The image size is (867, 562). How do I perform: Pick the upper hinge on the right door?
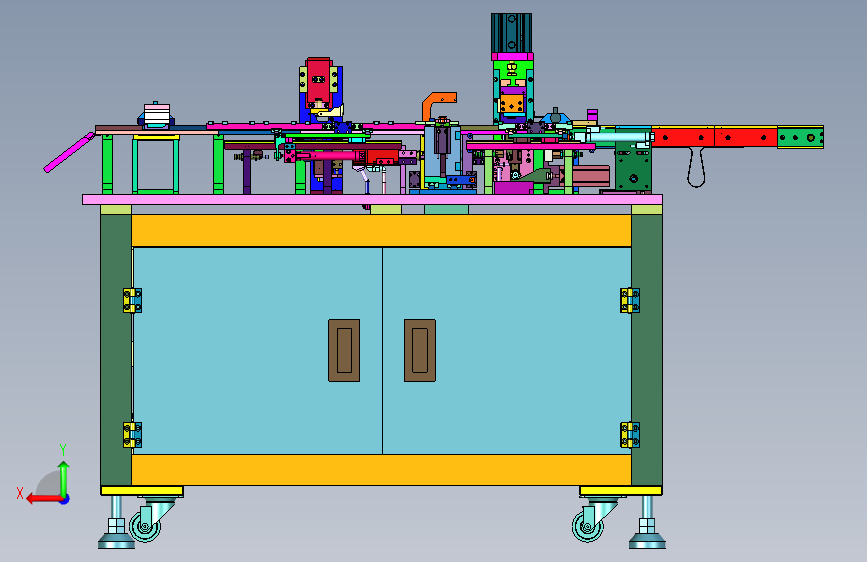click(x=630, y=300)
